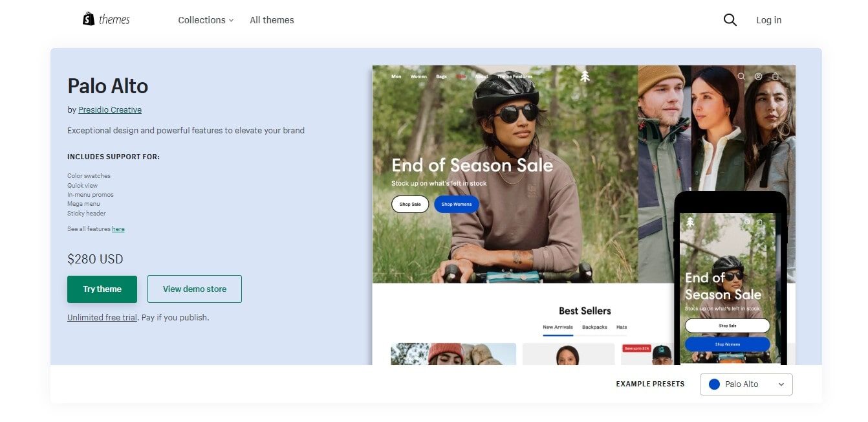The image size is (868, 422).
Task: Open the All themes menu item
Action: (272, 20)
